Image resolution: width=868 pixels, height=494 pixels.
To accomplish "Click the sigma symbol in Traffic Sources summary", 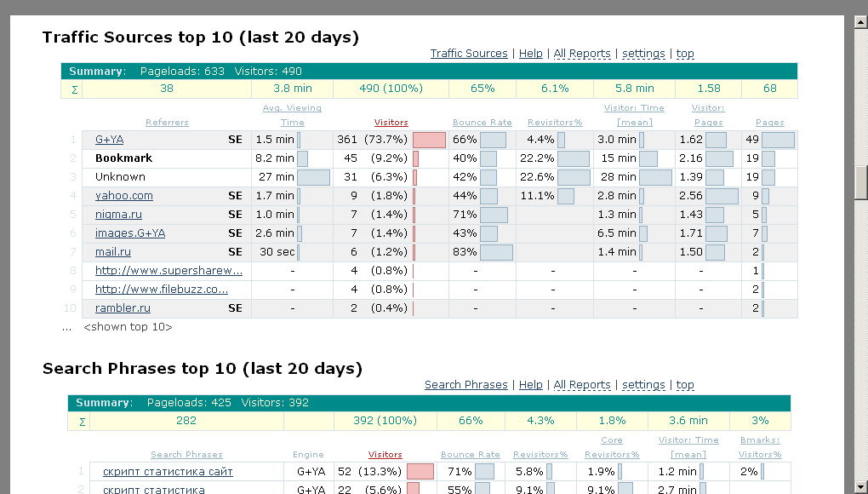I will (71, 89).
